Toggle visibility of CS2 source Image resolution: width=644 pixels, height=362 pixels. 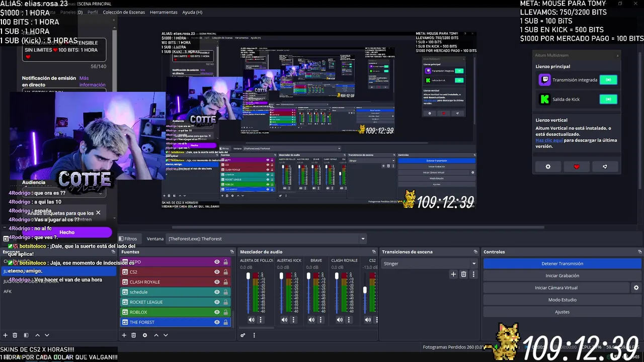[217, 272]
